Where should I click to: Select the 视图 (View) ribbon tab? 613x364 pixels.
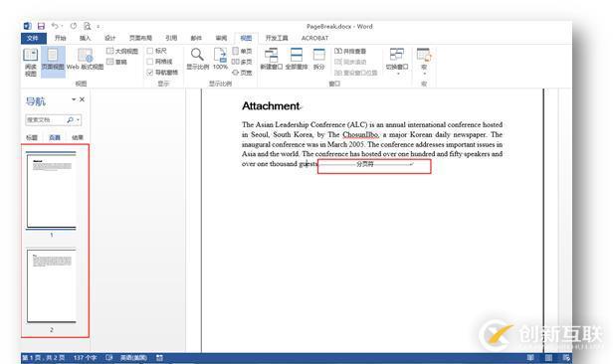click(x=246, y=38)
